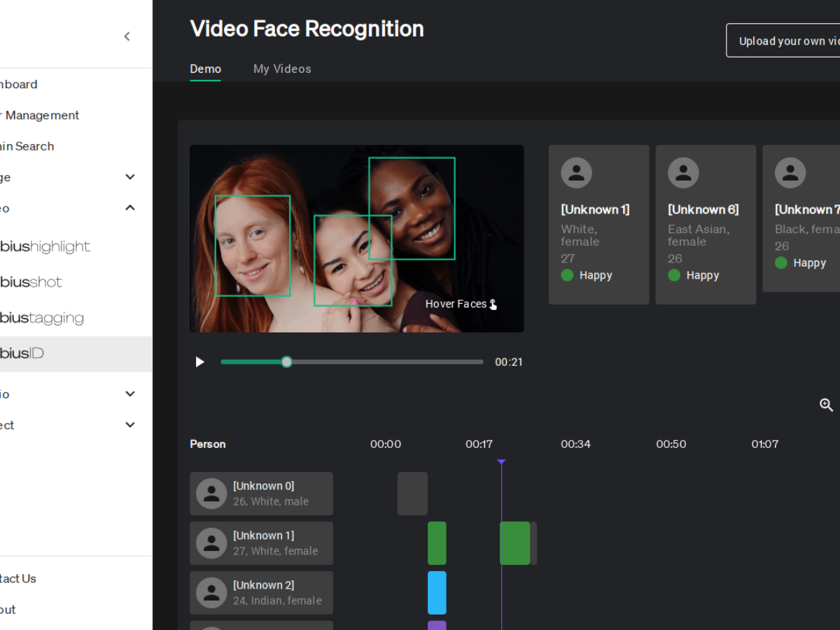Click the wide green Unknown 1 segment
Image resolution: width=840 pixels, height=630 pixels.
515,543
